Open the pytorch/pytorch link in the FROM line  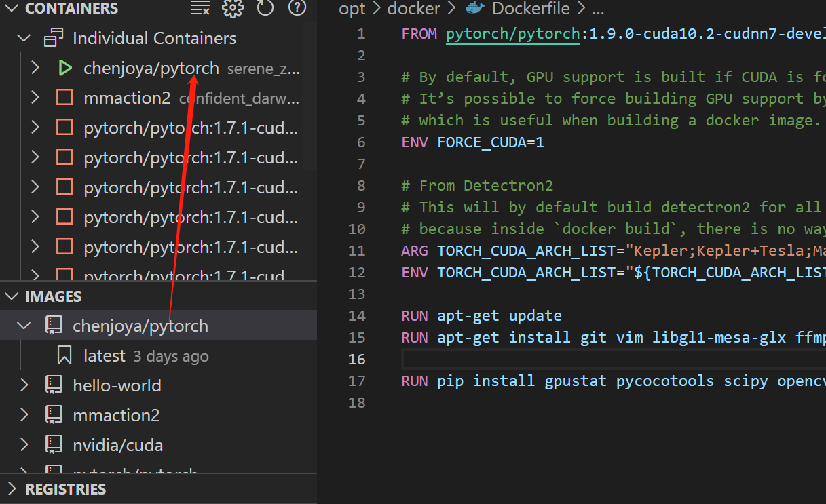(x=512, y=33)
